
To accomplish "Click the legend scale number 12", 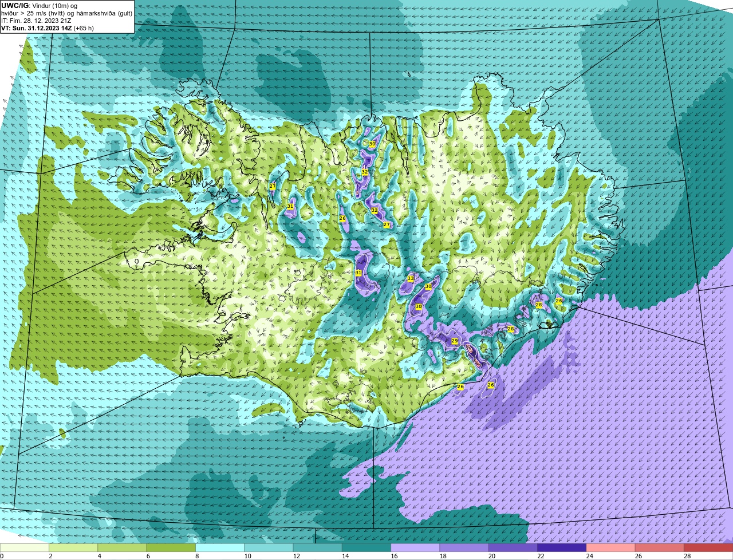I will pyautogui.click(x=295, y=556).
